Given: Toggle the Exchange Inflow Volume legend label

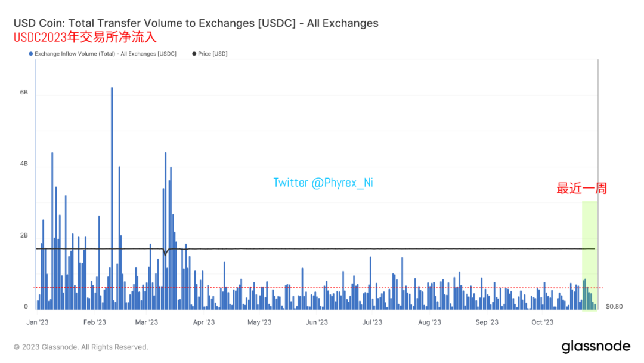Looking at the screenshot, I should 106,54.
